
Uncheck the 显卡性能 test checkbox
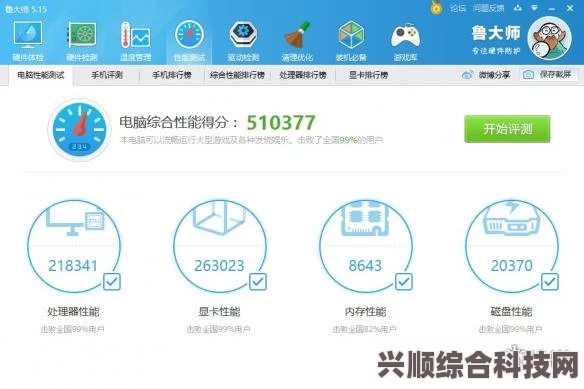pyautogui.click(x=258, y=281)
